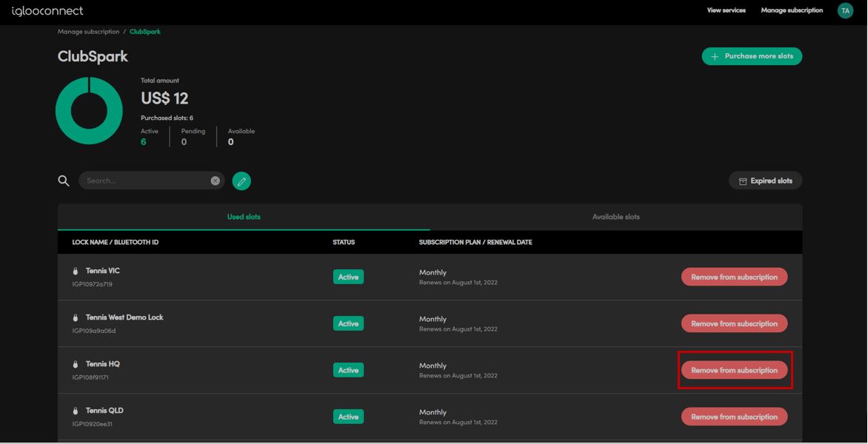Open Expired slots
The width and height of the screenshot is (868, 444).
point(766,181)
